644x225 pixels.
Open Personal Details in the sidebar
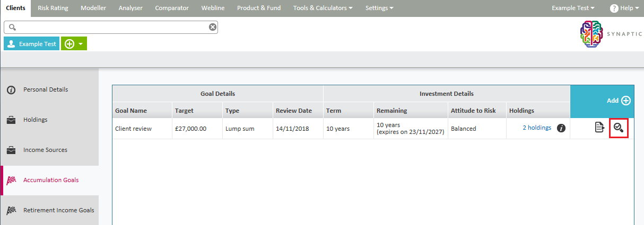point(49,90)
